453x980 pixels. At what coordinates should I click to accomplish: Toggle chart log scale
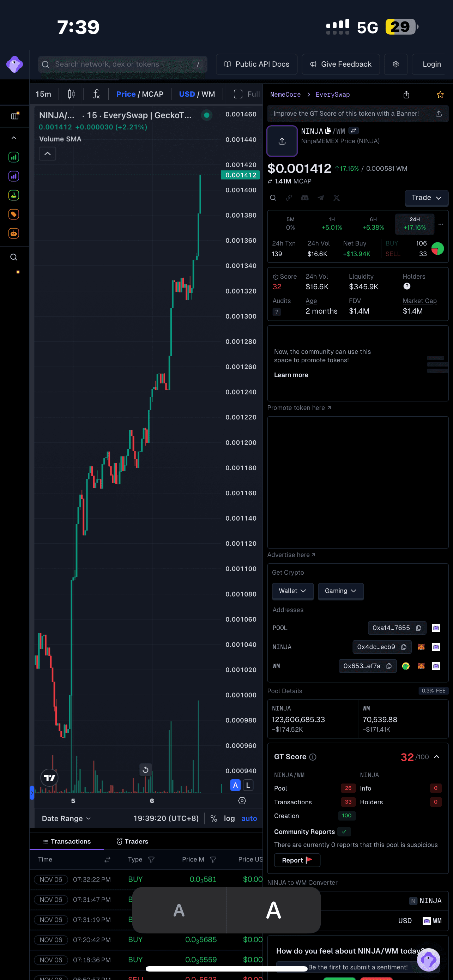[x=229, y=818]
